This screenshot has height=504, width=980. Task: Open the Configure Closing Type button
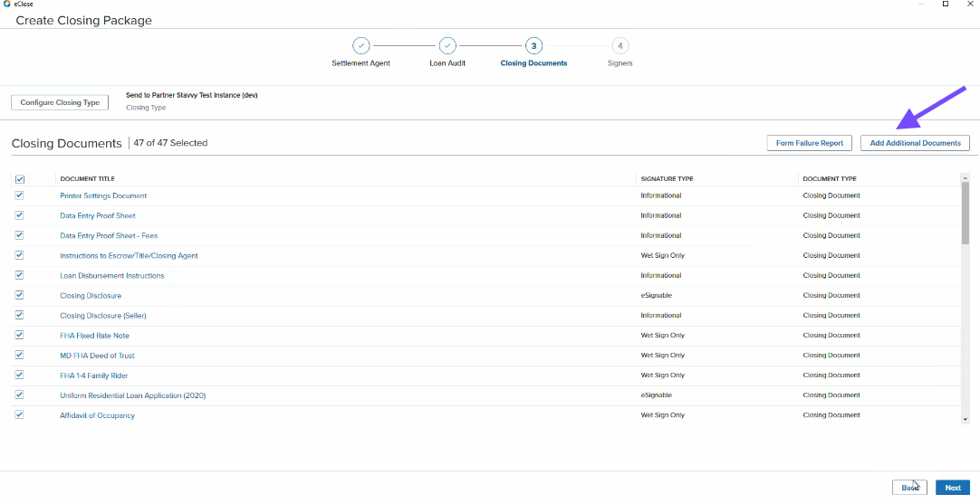pyautogui.click(x=60, y=102)
